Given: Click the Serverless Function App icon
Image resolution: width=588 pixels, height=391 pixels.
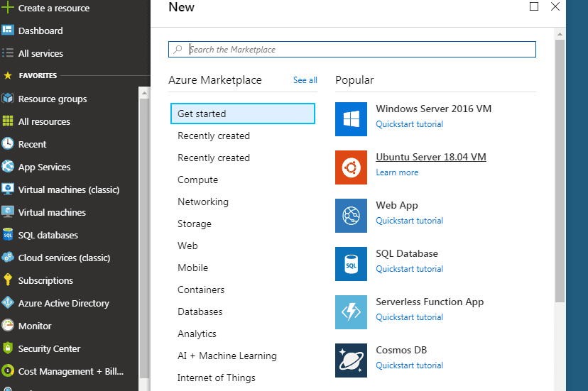Looking at the screenshot, I should pos(351,312).
